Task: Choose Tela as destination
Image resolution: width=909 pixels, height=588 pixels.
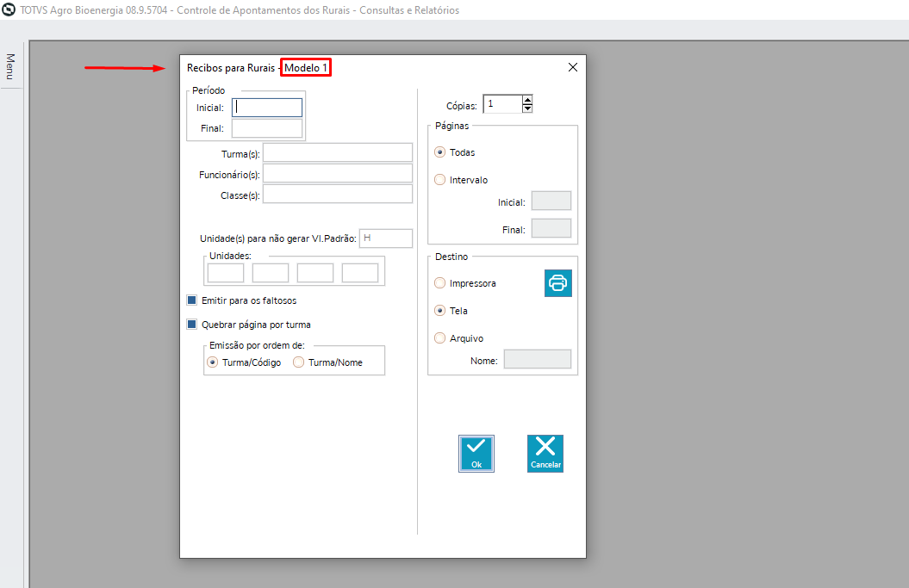Action: tap(440, 311)
